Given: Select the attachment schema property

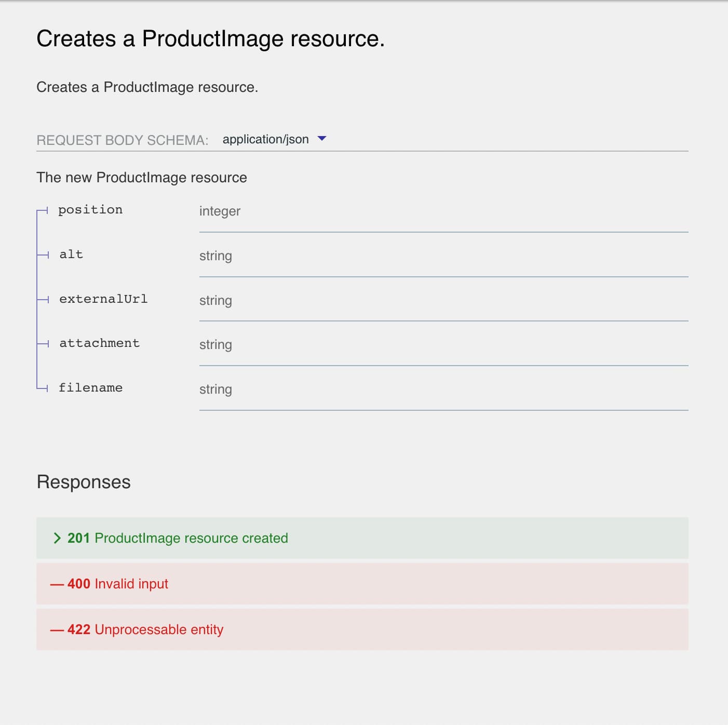Looking at the screenshot, I should coord(99,343).
